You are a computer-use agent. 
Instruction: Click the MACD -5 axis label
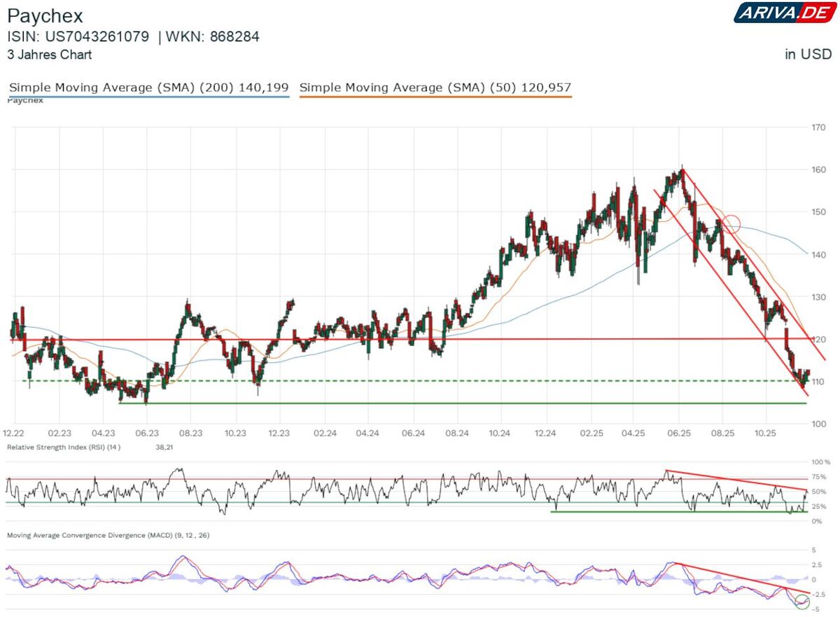point(815,609)
